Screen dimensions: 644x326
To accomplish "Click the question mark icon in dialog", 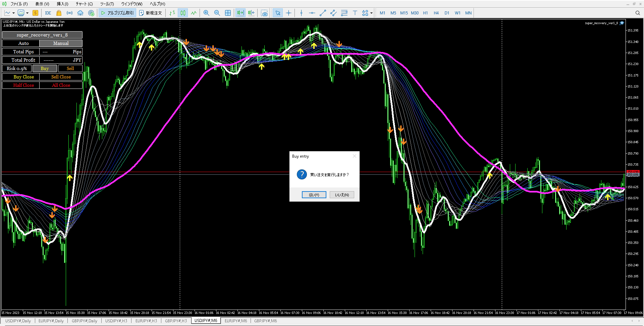I will 302,174.
